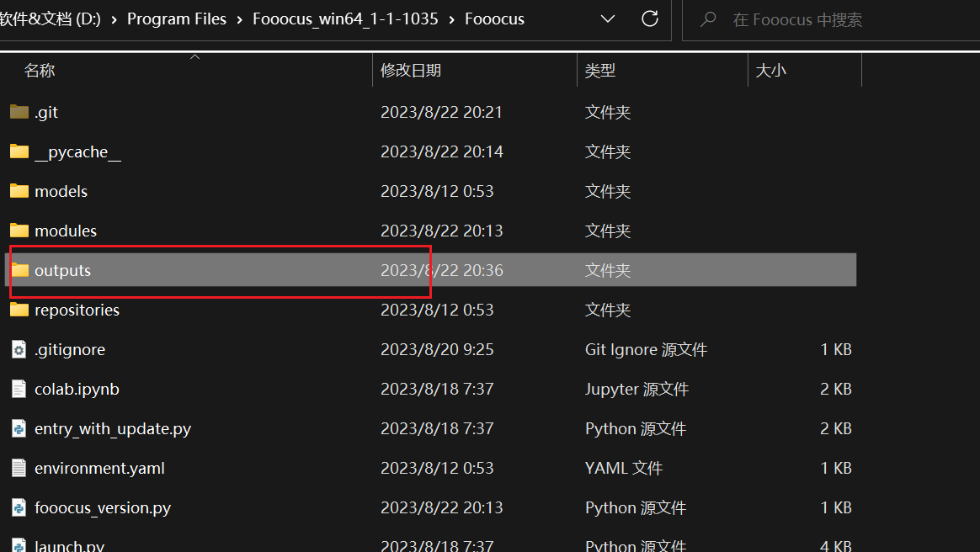Image resolution: width=980 pixels, height=552 pixels.
Task: Select the __pycache__ folder name
Action: tap(77, 151)
